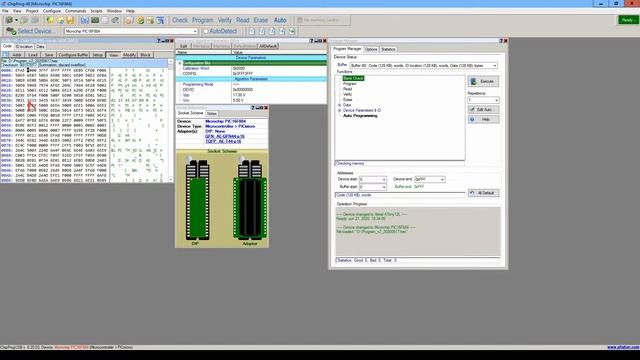Click the Read toolbar command
The height and width of the screenshot is (360, 640).
(242, 20)
